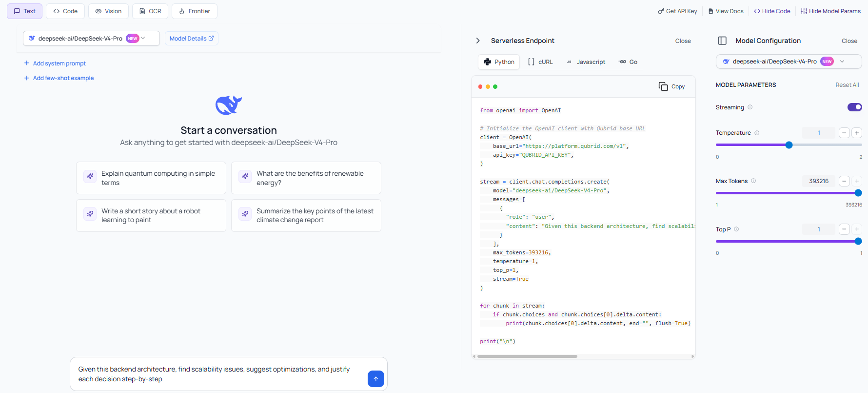
Task: Click the MODEL PARAMETERS heading text
Action: (746, 85)
